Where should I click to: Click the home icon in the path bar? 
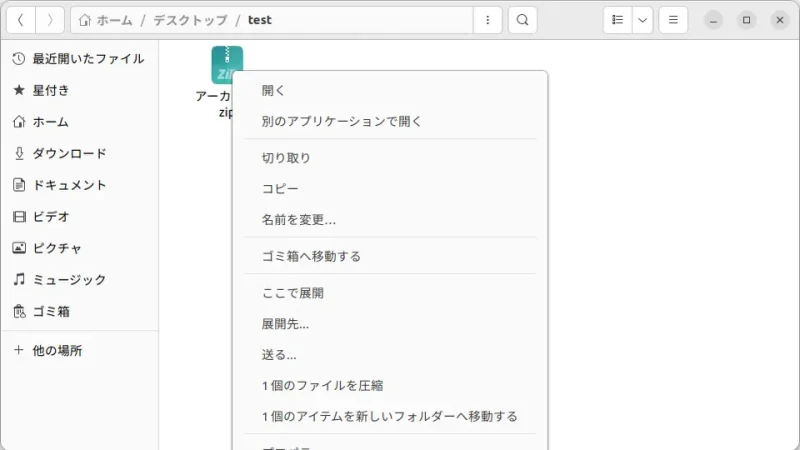(x=85, y=20)
